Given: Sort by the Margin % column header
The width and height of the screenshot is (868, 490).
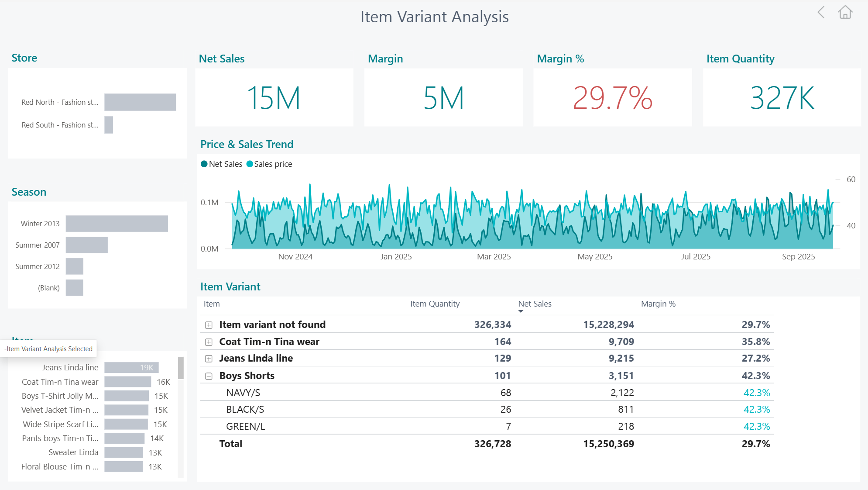Looking at the screenshot, I should tap(658, 304).
